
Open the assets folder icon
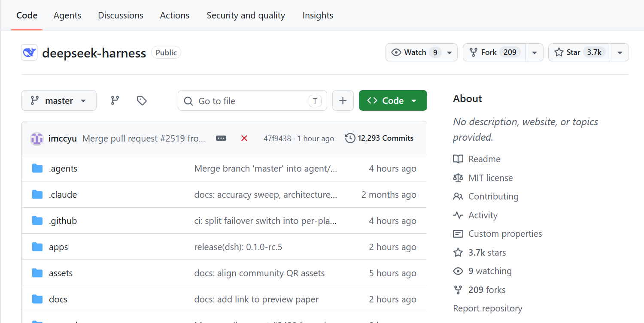click(x=37, y=273)
